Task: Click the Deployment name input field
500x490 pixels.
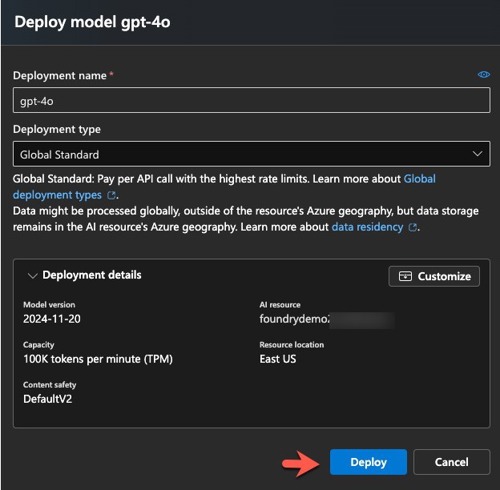Action: tap(252, 100)
